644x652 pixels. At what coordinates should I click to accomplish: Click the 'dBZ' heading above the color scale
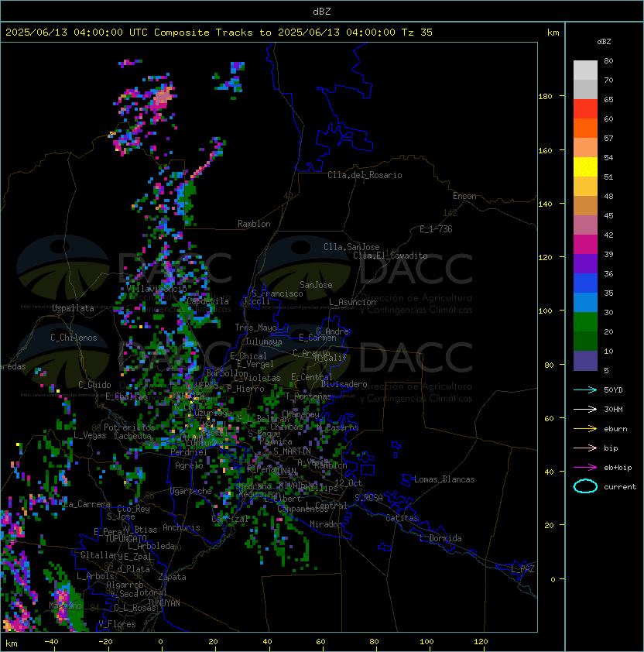[604, 42]
